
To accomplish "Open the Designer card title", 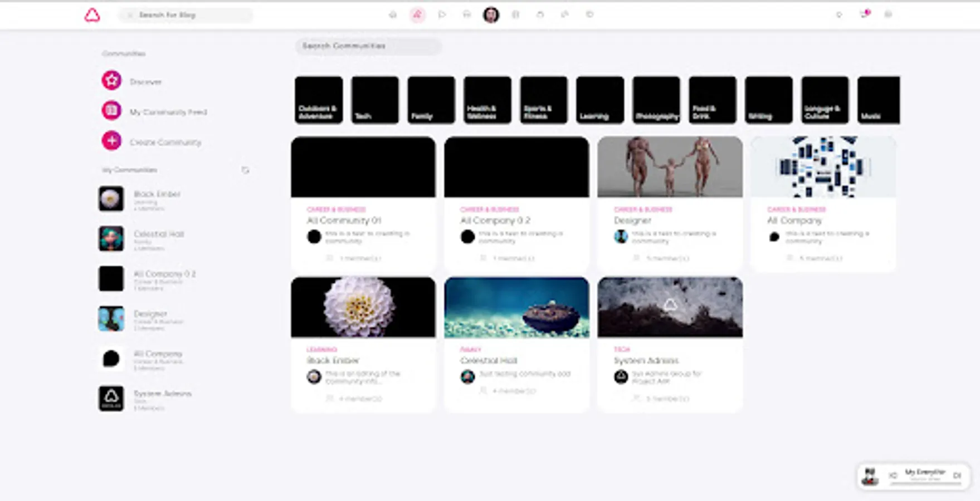I will coord(632,220).
